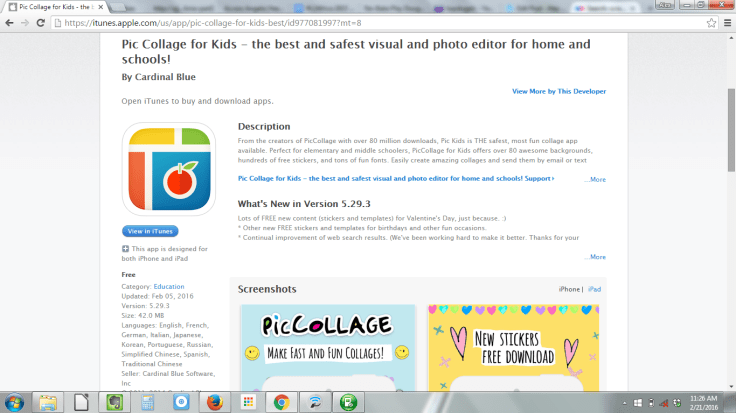Screen dimensions: 736x413
Task: Open Google Chrome from the taskbar
Action: click(x=282, y=401)
